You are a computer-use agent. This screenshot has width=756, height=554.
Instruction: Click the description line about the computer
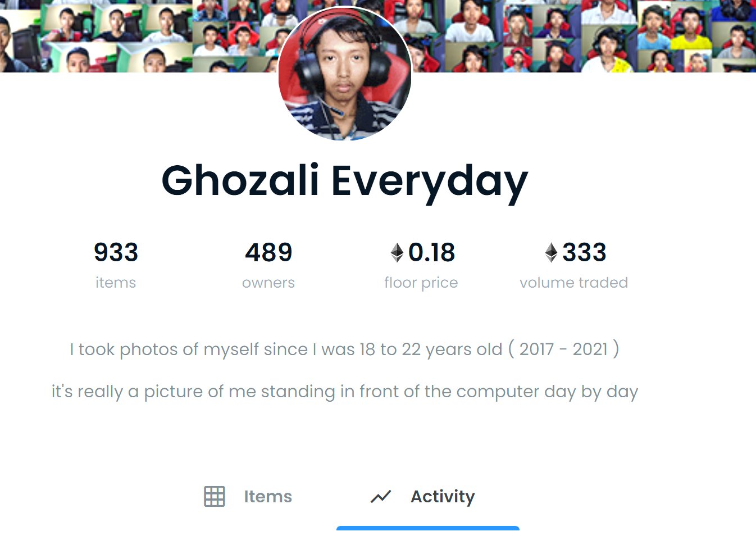(345, 392)
